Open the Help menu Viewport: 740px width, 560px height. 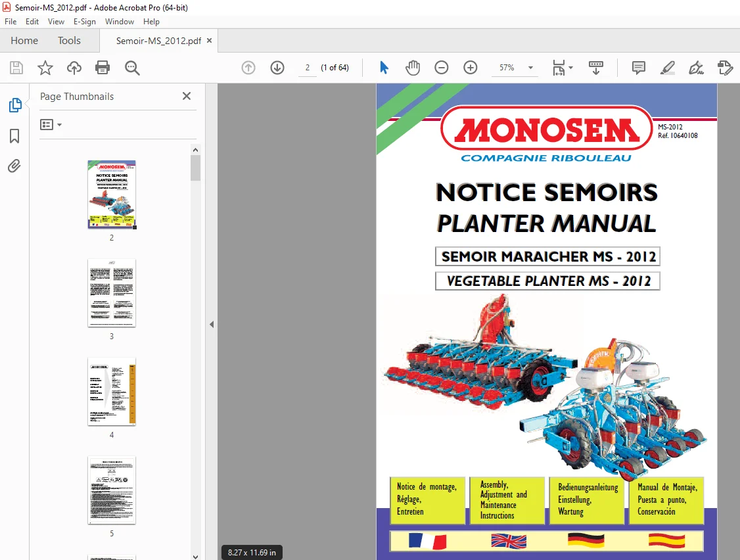[152, 22]
